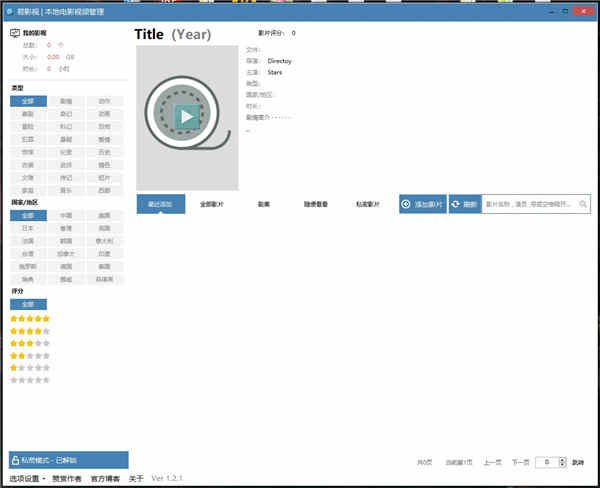Filter by the three-star rating row
The image size is (600, 488).
click(x=30, y=343)
